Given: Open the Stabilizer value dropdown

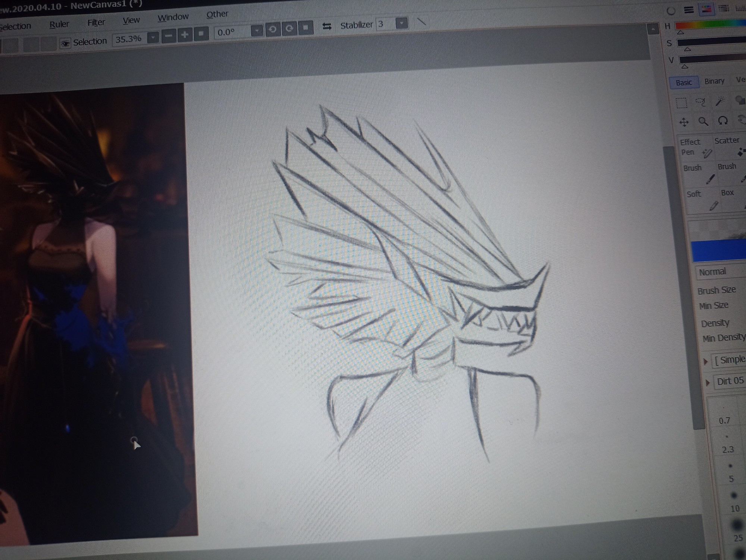Looking at the screenshot, I should [x=402, y=23].
